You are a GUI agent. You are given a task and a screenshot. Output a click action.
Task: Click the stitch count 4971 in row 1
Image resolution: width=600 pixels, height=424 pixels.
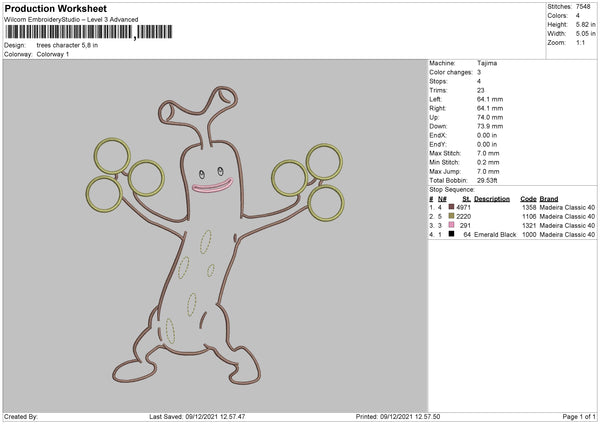[463, 207]
